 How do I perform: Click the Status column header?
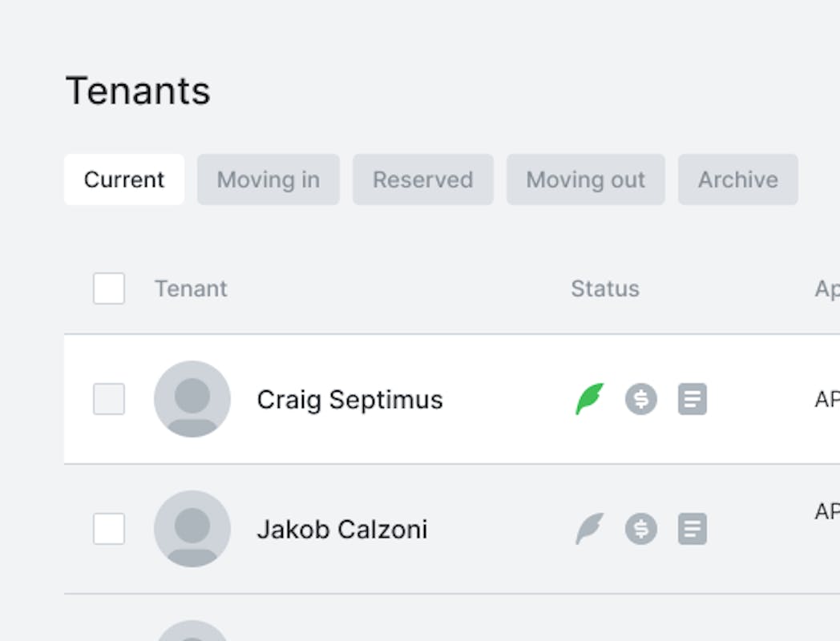click(x=605, y=288)
